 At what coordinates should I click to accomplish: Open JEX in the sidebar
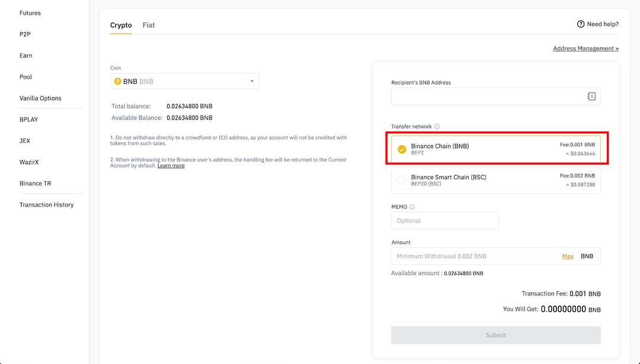pos(25,141)
